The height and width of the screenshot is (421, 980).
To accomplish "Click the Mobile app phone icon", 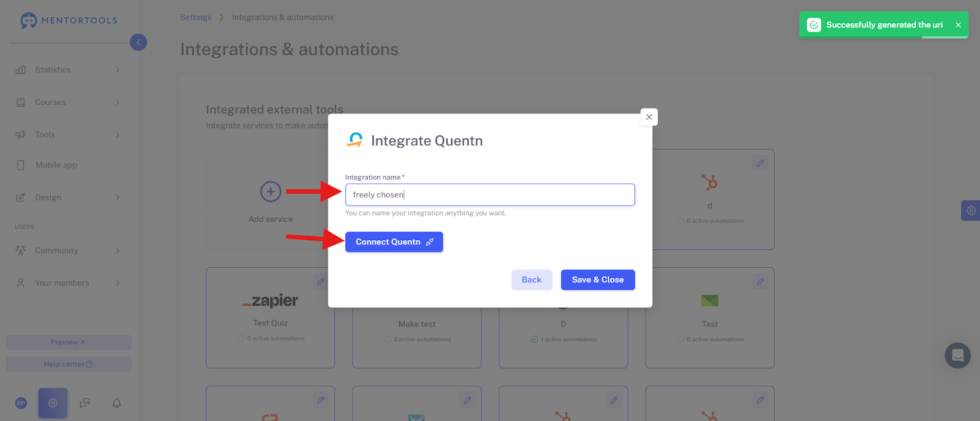I will coord(21,165).
